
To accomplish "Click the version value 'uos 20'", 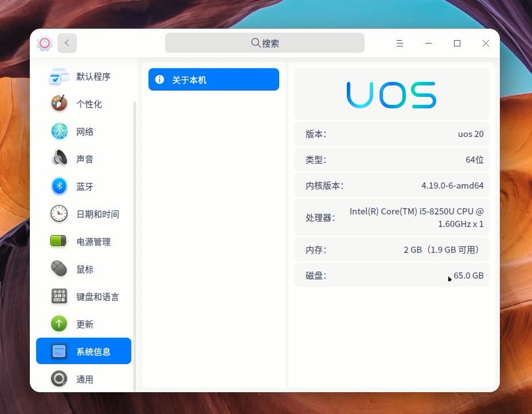I will pyautogui.click(x=471, y=134).
